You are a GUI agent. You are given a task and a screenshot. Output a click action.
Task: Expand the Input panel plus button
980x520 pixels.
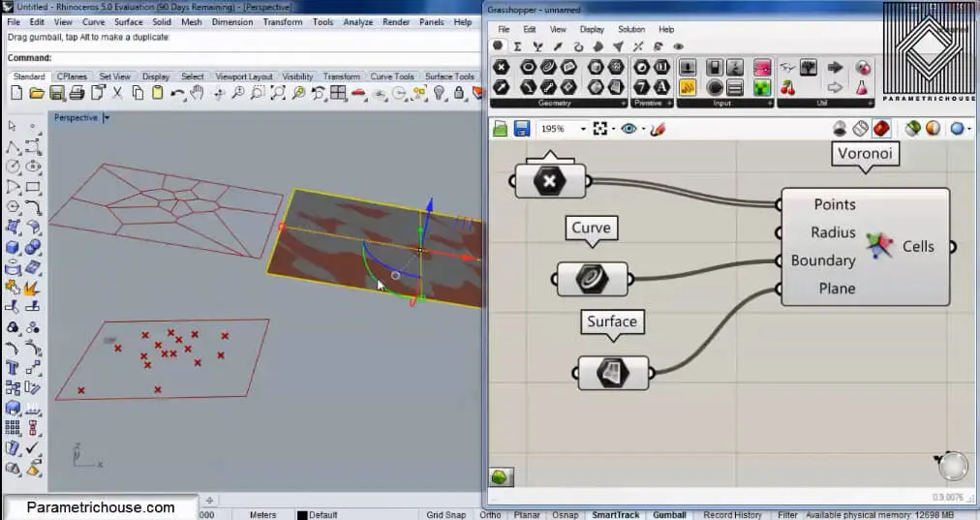(769, 103)
